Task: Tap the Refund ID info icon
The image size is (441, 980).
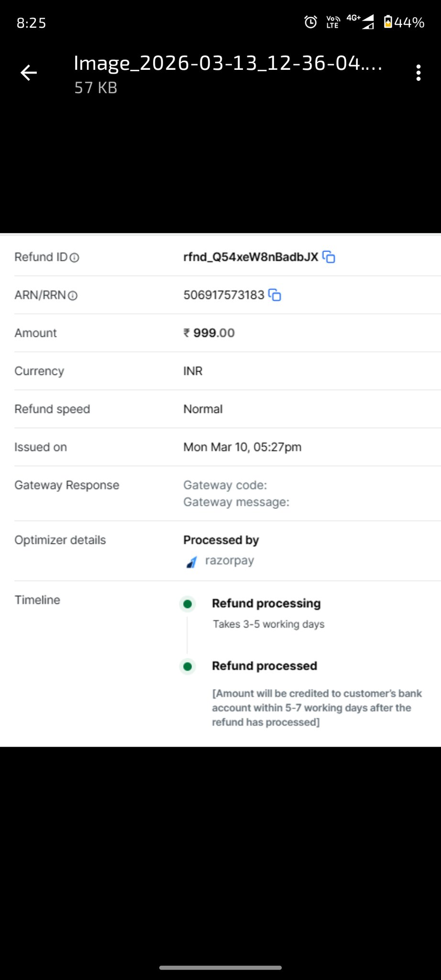Action: tap(75, 257)
